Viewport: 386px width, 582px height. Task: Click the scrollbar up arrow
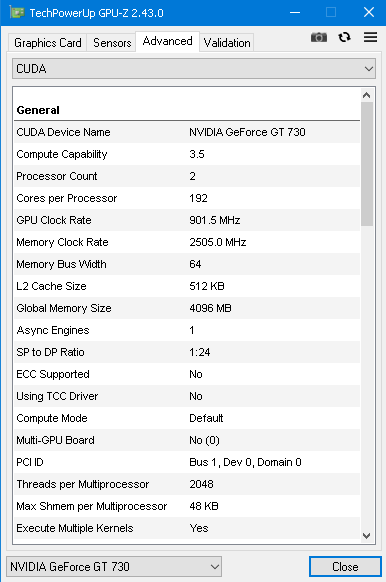367,95
